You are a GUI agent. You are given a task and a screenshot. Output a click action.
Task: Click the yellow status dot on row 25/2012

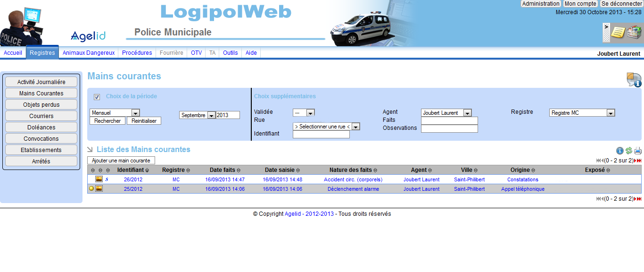pyautogui.click(x=91, y=189)
